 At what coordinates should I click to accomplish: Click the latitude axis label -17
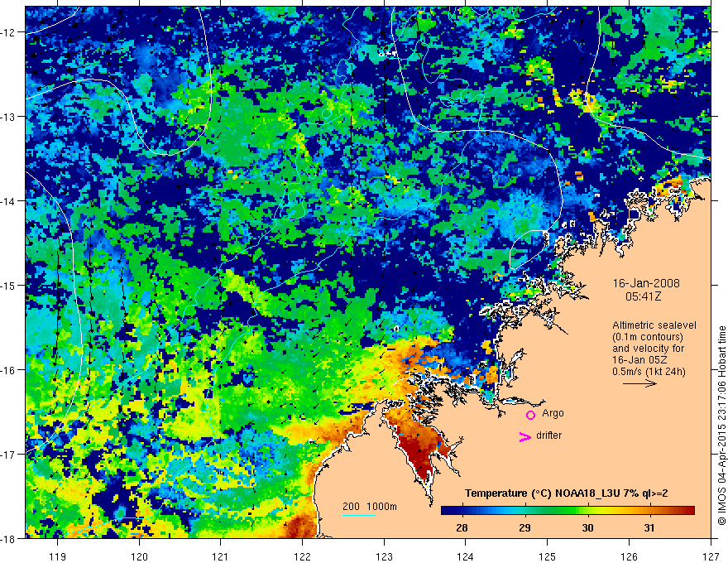[8, 454]
